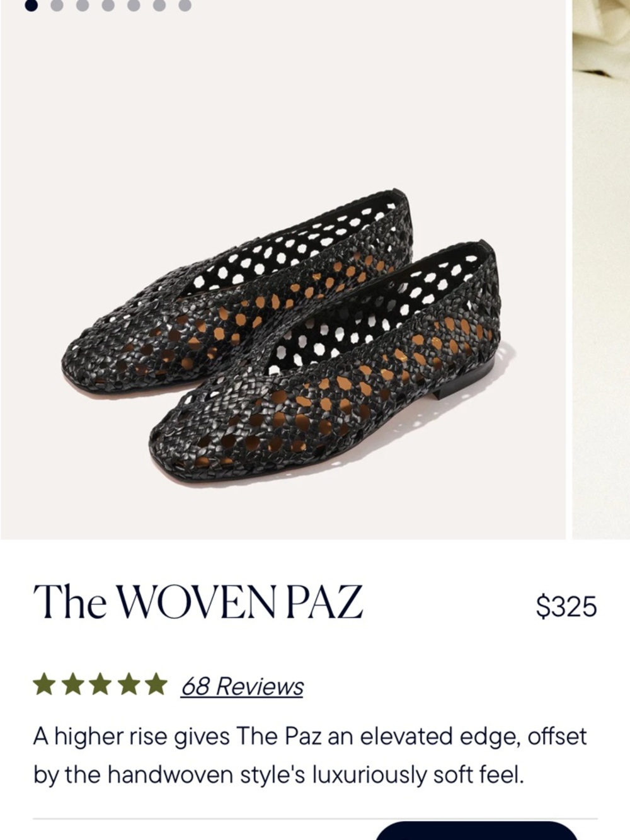Select the first carousel dot indicator
The width and height of the screenshot is (630, 840).
30,8
